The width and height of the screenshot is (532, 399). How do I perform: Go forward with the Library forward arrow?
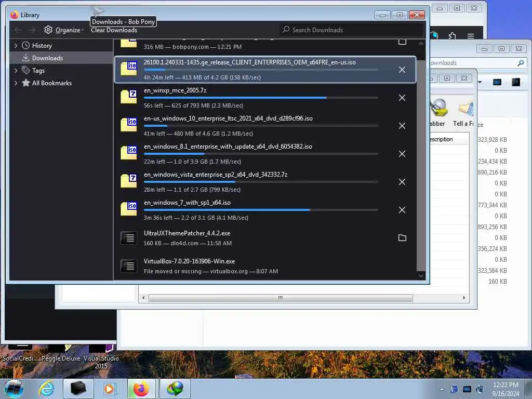coord(32,30)
